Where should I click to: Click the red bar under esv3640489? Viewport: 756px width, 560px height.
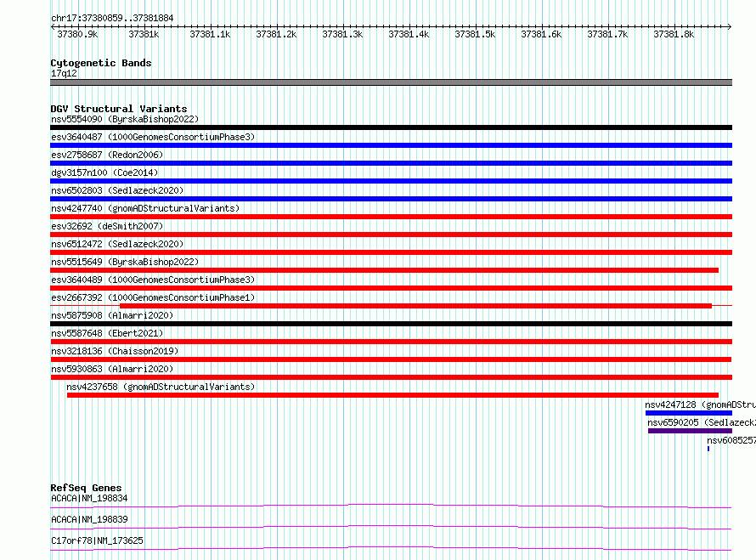coord(391,288)
